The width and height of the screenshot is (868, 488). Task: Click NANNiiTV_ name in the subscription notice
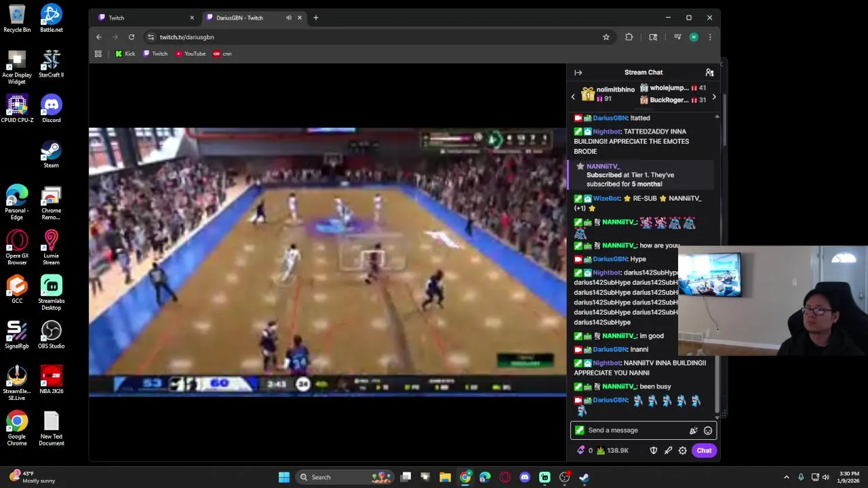[603, 166]
